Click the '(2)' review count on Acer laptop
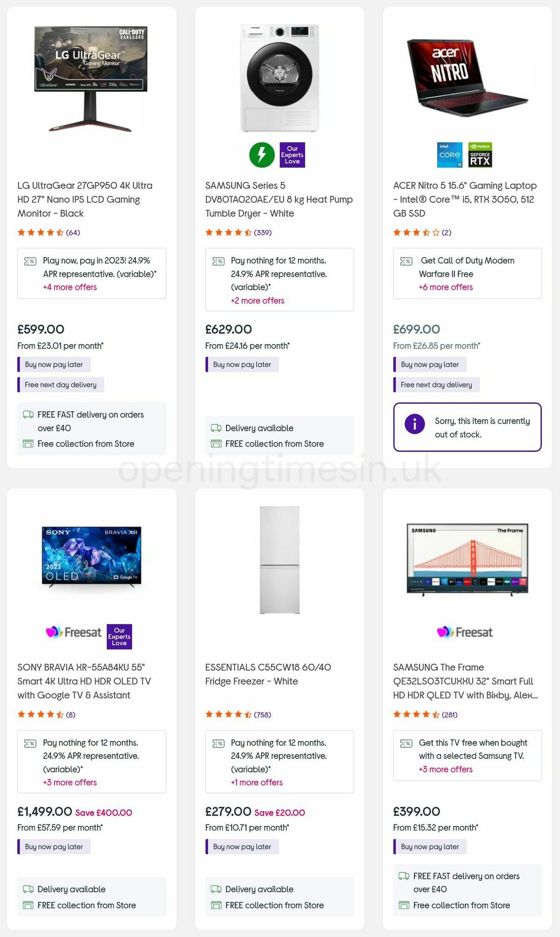This screenshot has height=937, width=560. point(446,231)
